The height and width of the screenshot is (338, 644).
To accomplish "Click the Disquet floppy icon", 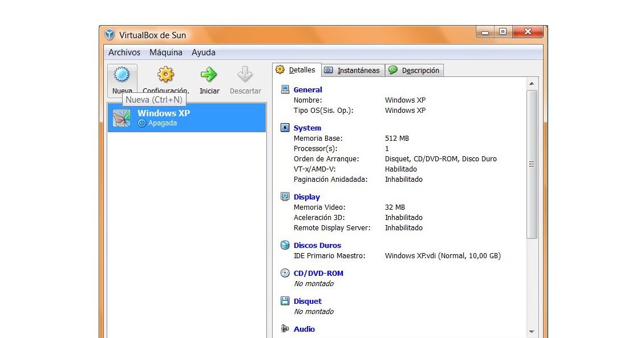I will [x=285, y=300].
